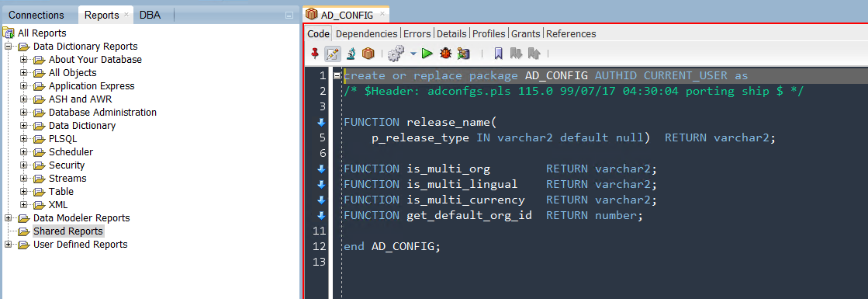The height and width of the screenshot is (299, 868).
Task: Go to previous bookmark up-arrow icon
Action: (x=534, y=54)
